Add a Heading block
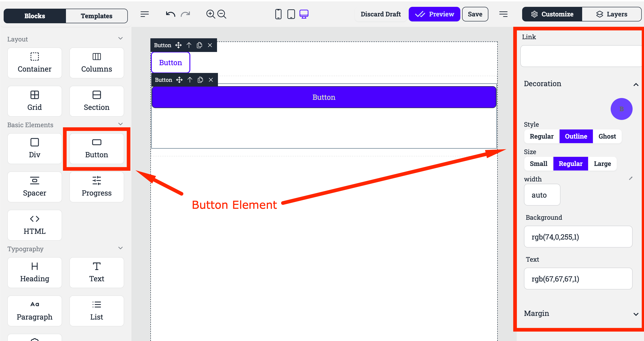The height and width of the screenshot is (341, 644). [x=34, y=273]
